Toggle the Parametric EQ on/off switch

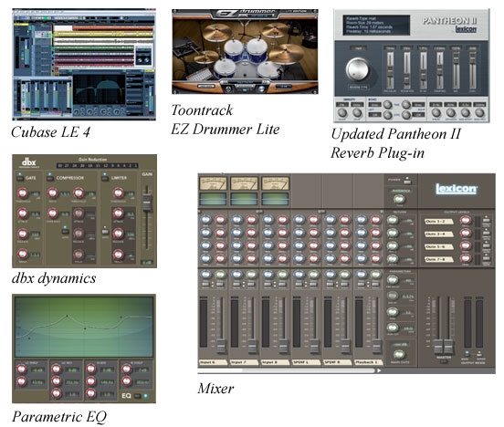(137, 396)
